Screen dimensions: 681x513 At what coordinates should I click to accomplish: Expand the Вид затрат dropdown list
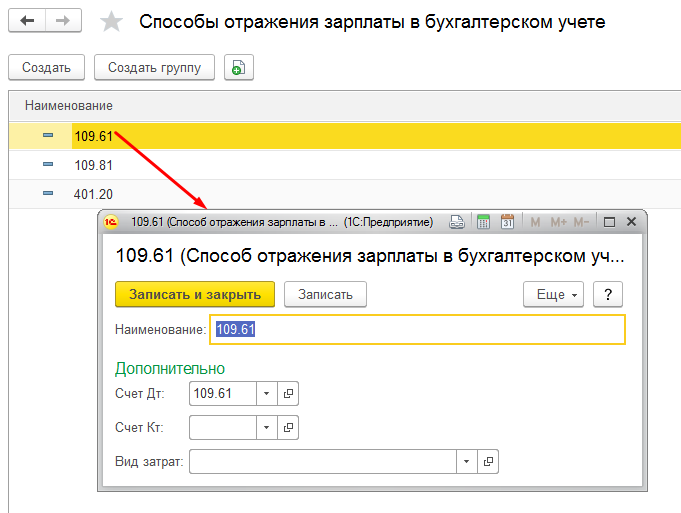click(466, 462)
